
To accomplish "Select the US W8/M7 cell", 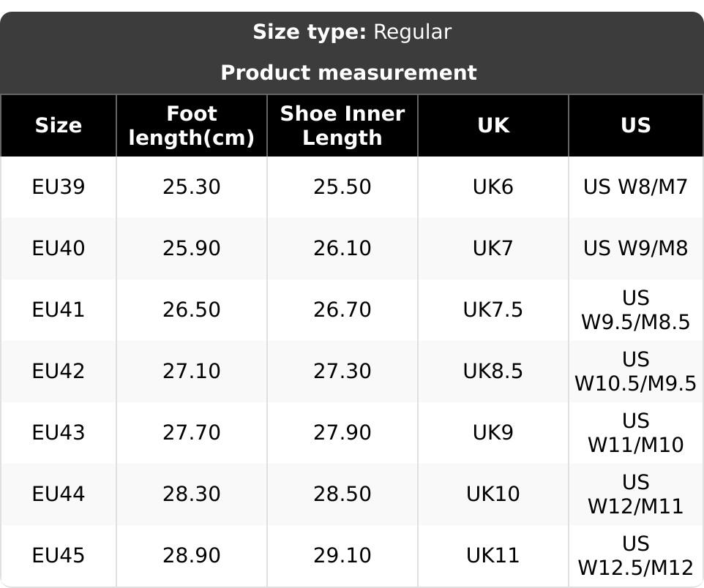I will [x=635, y=187].
